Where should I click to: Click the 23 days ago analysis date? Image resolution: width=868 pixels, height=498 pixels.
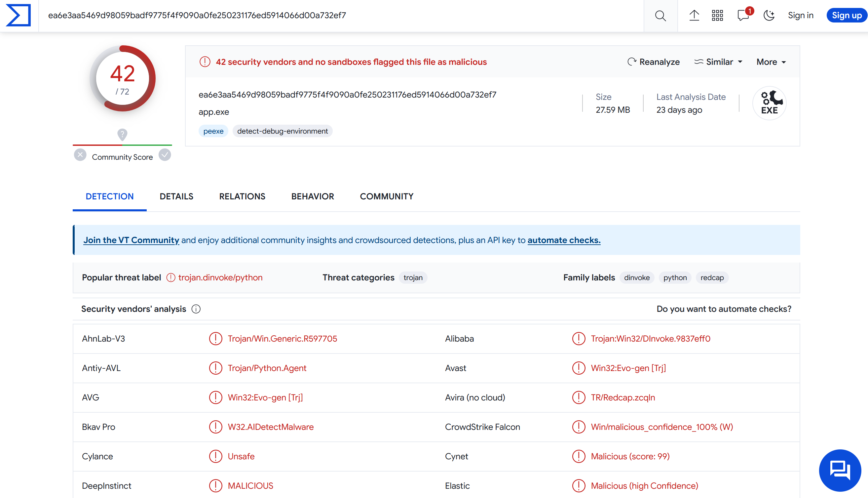coord(679,110)
